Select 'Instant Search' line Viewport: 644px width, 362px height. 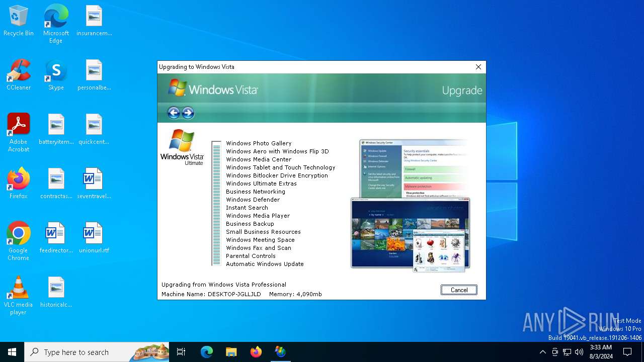pos(247,208)
